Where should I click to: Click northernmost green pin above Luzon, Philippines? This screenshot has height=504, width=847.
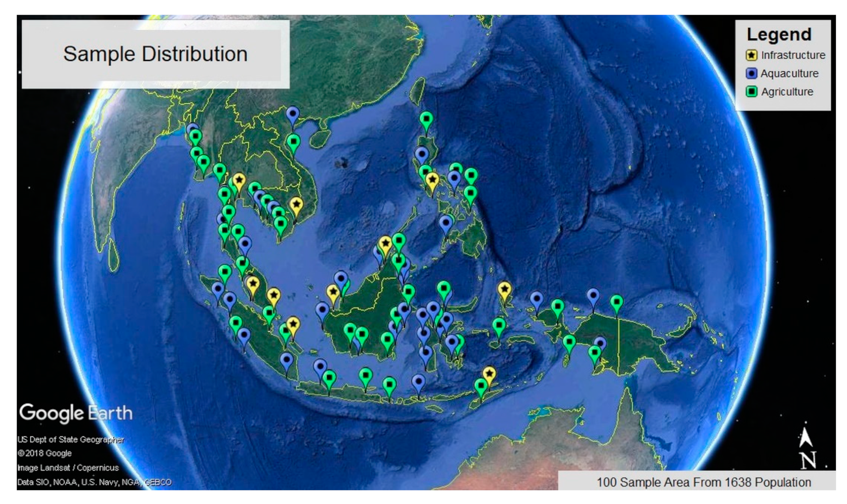pyautogui.click(x=426, y=119)
